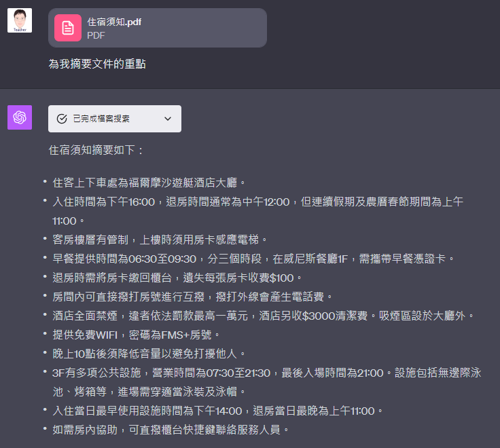This screenshot has width=500, height=448.
Task: Click the purple ChatGPT logo avatar
Action: click(20, 117)
